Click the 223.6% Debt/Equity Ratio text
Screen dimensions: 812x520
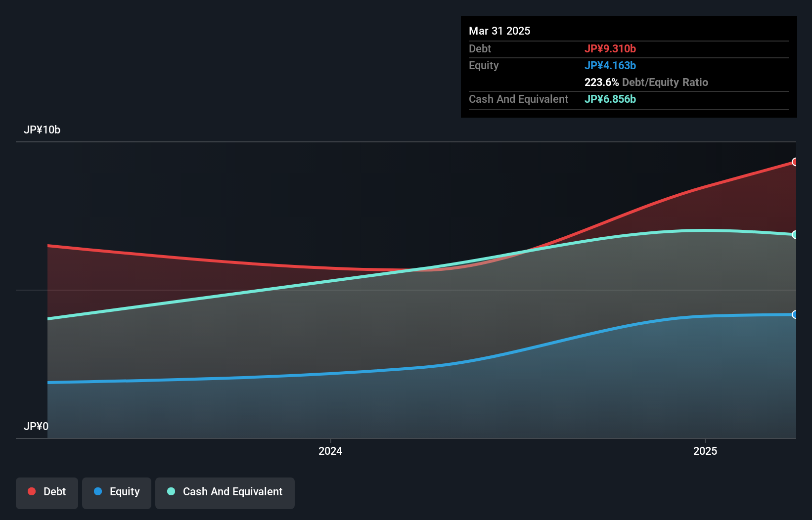click(x=646, y=82)
